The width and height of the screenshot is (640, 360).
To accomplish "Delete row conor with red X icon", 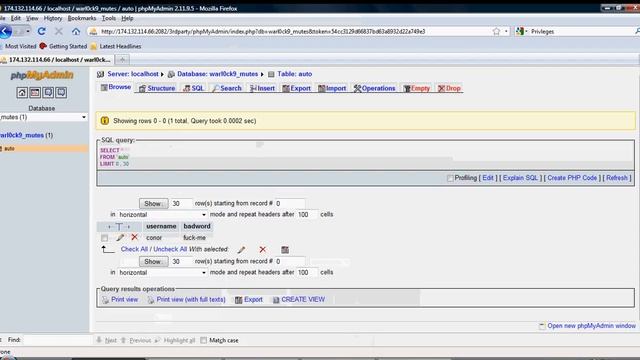I will (x=134, y=237).
